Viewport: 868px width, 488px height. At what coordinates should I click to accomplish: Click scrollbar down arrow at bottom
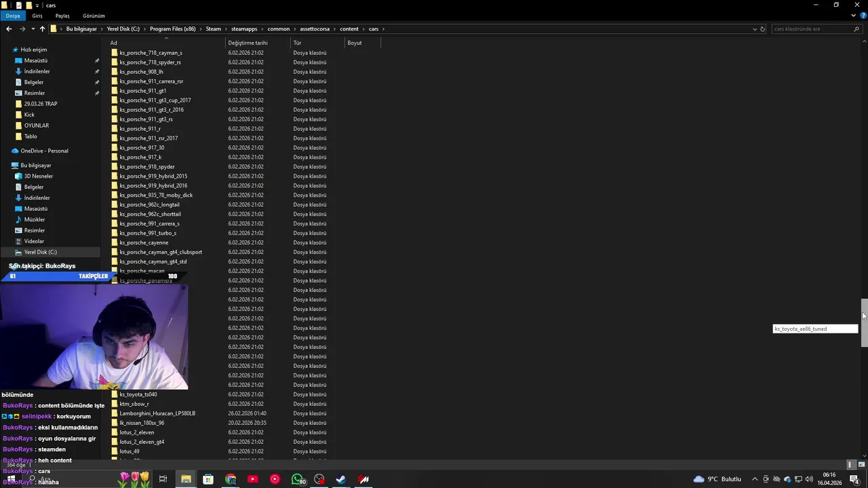[865, 456]
